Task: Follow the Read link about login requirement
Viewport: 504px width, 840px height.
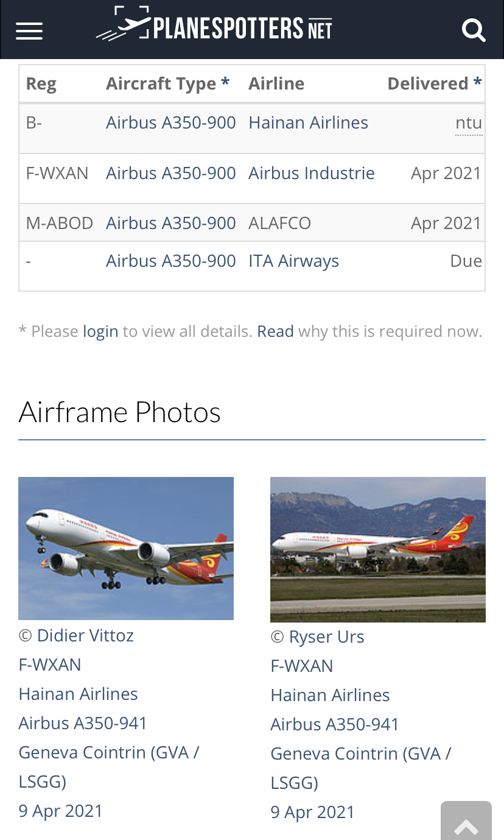Action: click(275, 331)
